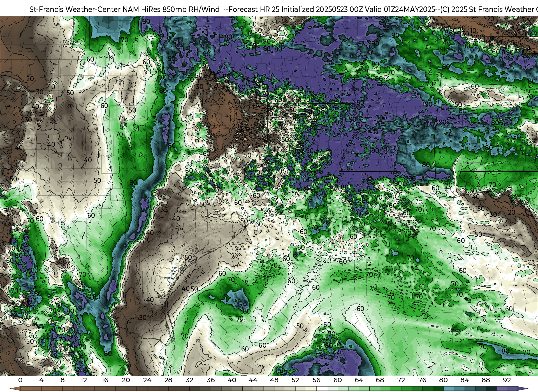Click the white color bar segment below 56

(322, 389)
